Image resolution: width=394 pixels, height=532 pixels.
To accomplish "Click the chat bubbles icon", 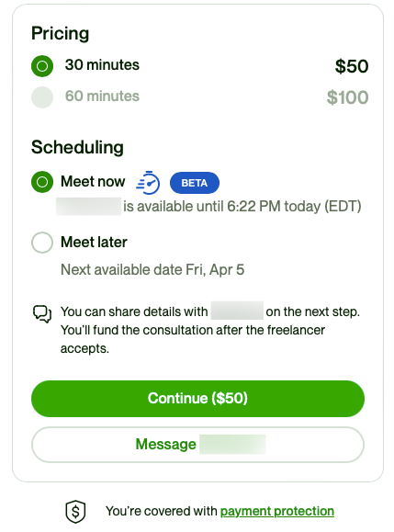I will [42, 313].
